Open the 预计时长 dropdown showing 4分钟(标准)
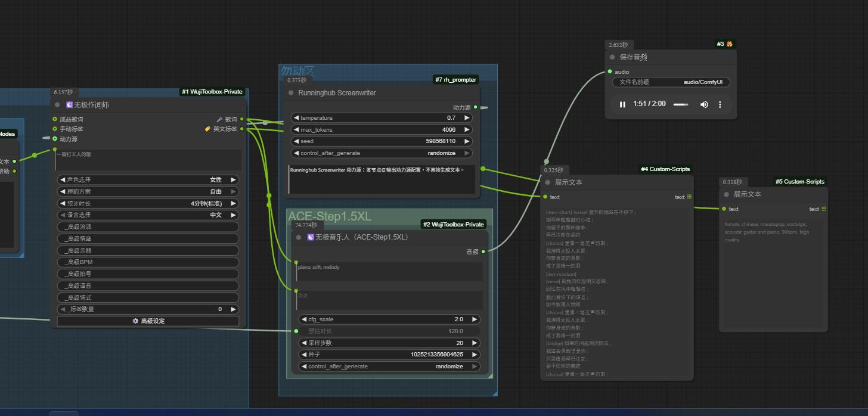Screen dimensions: 868x416 (148, 203)
